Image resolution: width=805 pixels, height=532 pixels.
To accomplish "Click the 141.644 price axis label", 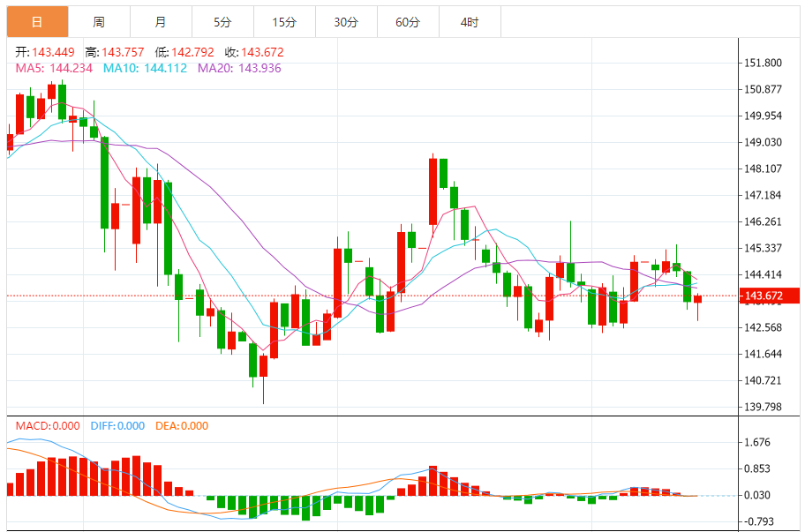I will (x=763, y=354).
